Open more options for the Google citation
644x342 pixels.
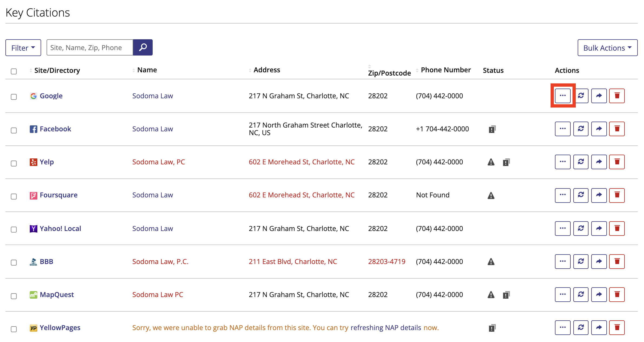point(563,96)
